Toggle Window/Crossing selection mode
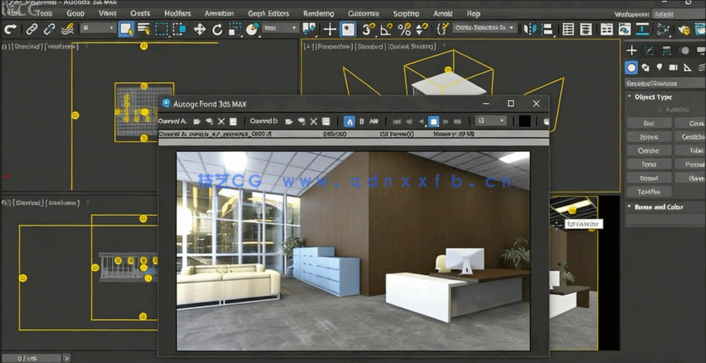 pos(179,29)
